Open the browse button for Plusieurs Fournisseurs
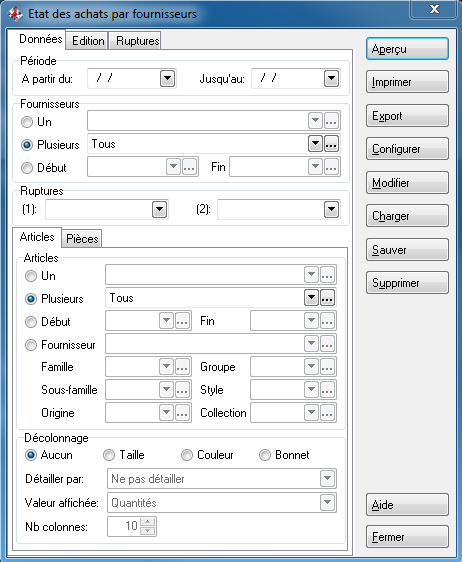462x562 pixels. tap(331, 144)
